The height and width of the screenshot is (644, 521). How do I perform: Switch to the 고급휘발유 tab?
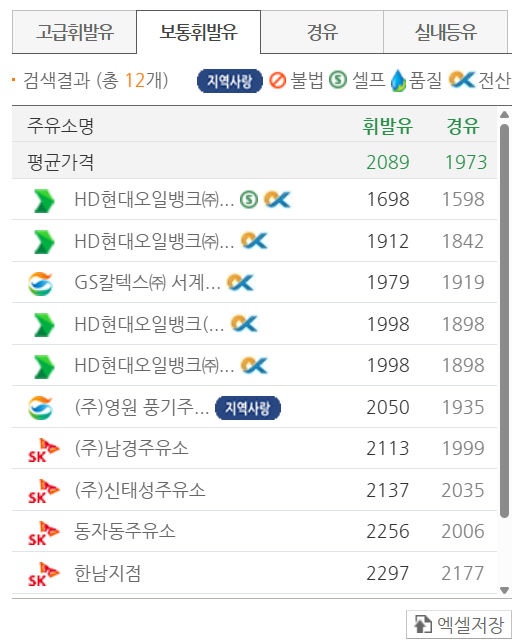[x=74, y=32]
